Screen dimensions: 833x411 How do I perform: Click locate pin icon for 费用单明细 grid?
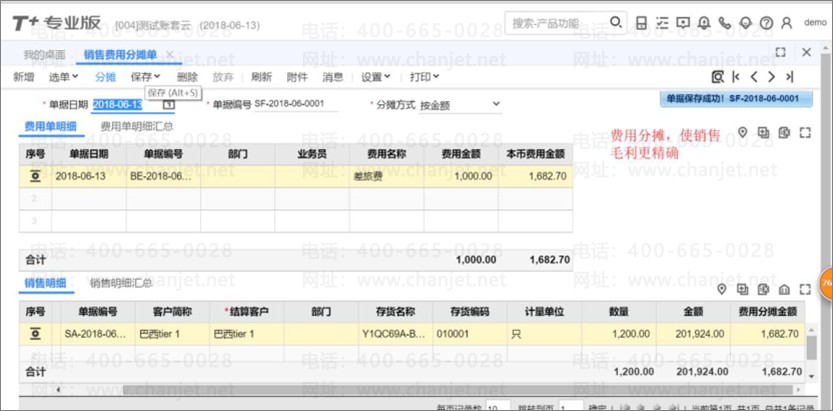click(x=743, y=132)
